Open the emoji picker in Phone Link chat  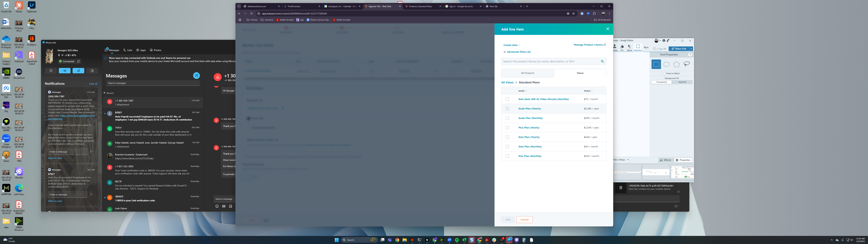click(x=217, y=206)
